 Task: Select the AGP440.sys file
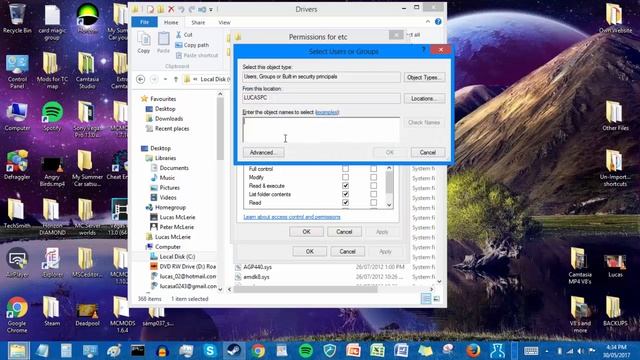coord(258,267)
